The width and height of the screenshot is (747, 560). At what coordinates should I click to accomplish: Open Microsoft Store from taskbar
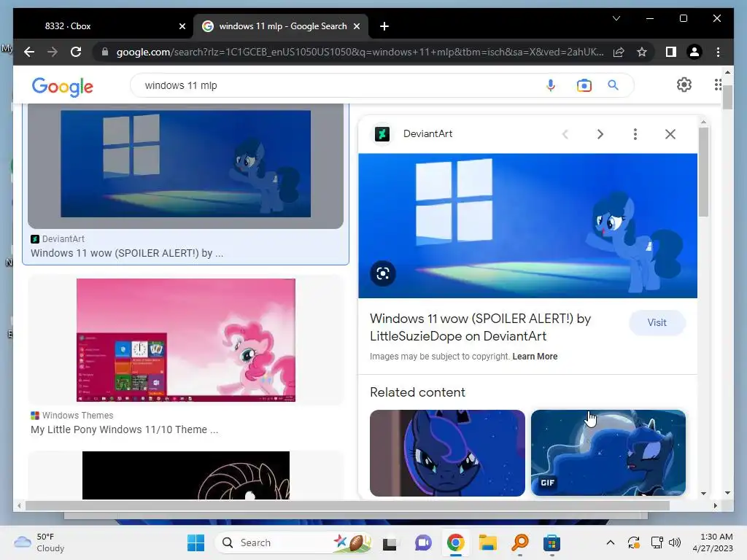point(551,542)
